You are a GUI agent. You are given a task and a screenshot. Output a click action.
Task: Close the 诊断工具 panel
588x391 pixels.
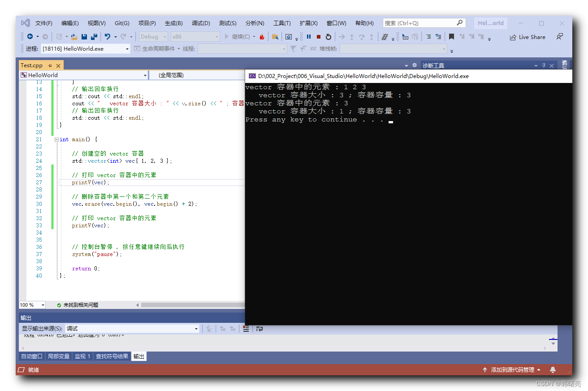(x=552, y=65)
